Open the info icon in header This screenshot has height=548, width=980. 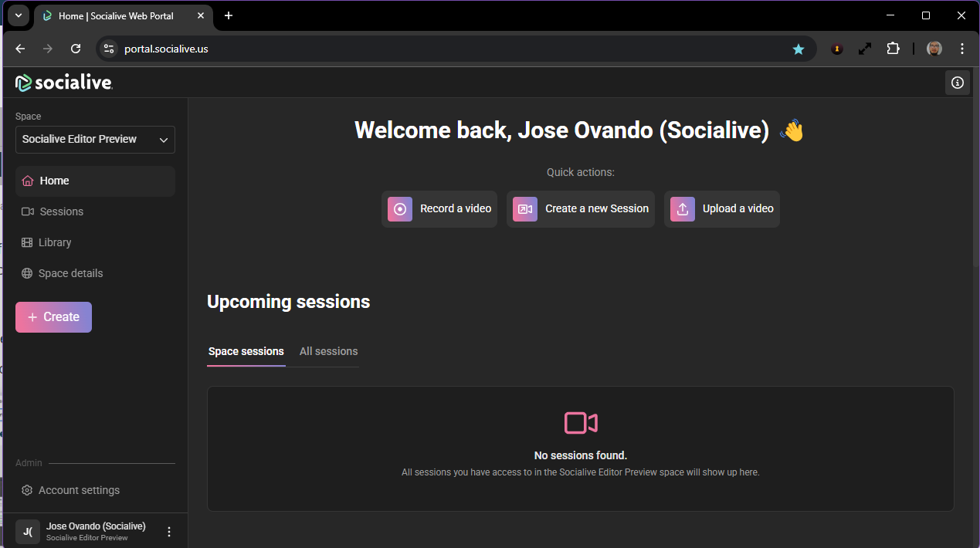[958, 83]
